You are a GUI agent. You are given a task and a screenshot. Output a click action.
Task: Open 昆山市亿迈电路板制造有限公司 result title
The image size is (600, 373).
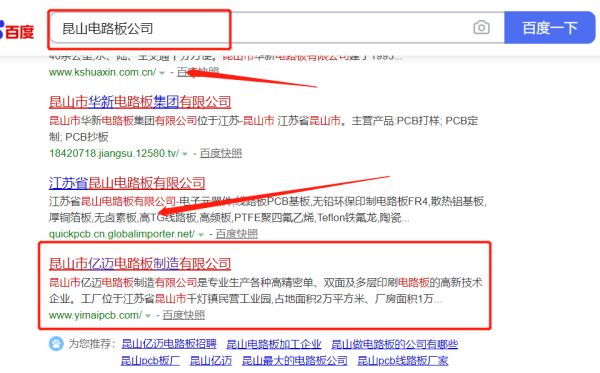tap(140, 264)
